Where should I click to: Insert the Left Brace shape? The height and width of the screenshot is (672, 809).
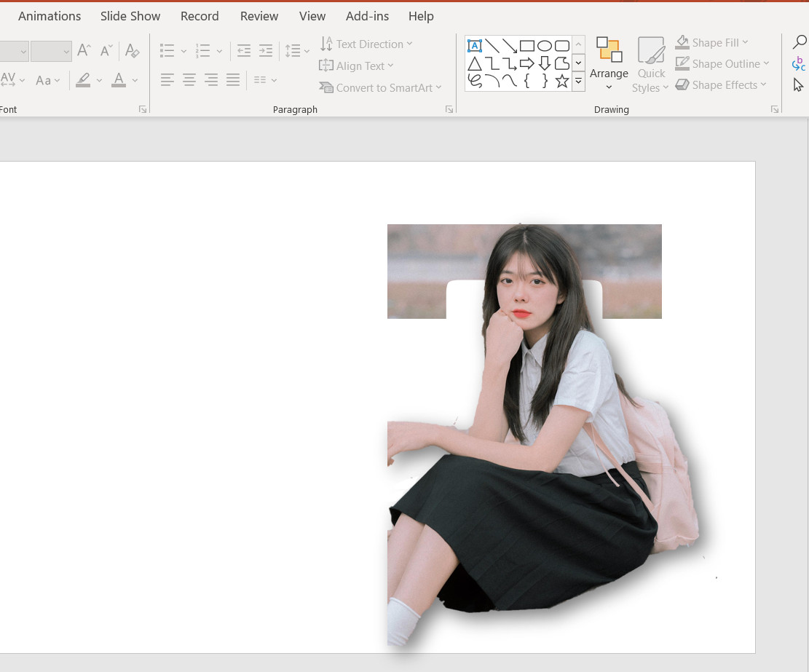[526, 81]
